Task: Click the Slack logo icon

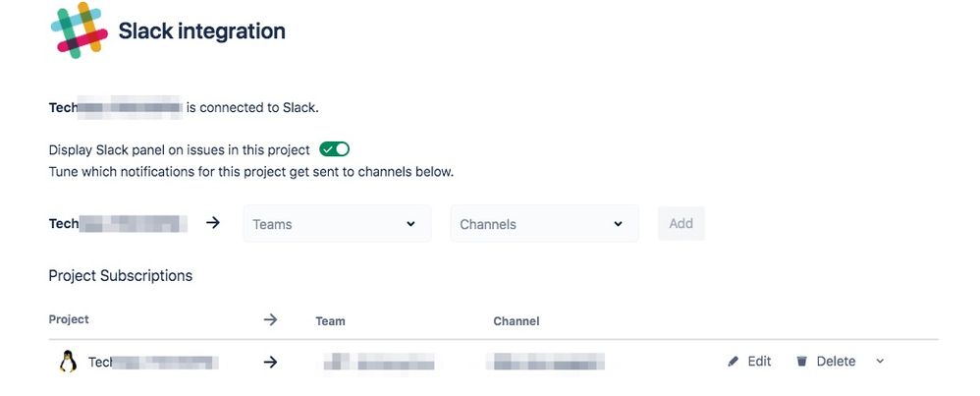Action: coord(80,30)
